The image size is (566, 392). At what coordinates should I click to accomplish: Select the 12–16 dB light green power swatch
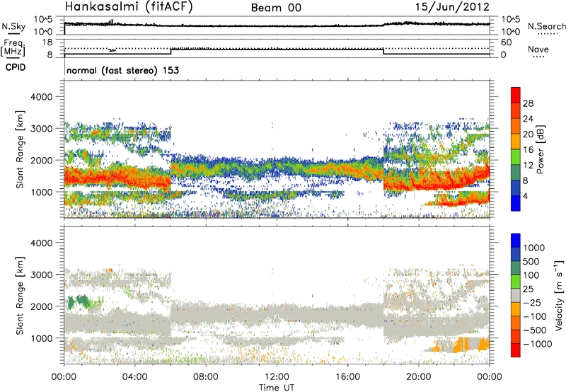[516, 157]
